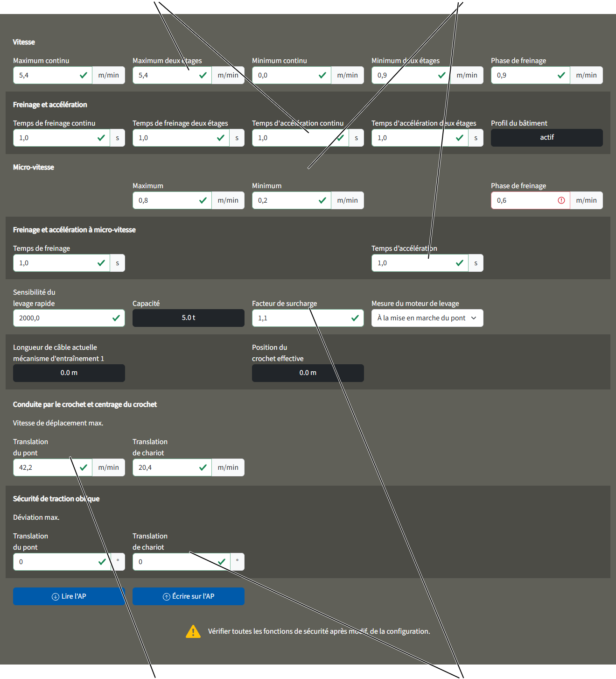Click the Vérifier toutes les fonctions warning text

[x=319, y=631]
